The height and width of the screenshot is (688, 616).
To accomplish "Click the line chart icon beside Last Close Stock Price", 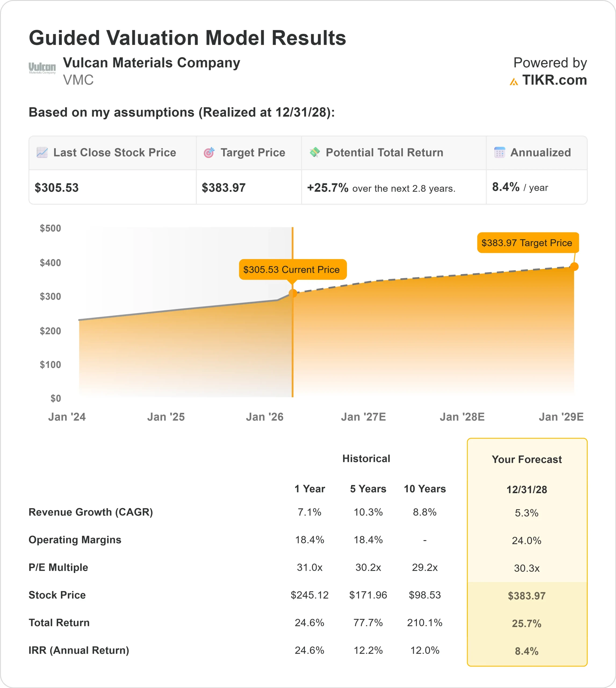I will pyautogui.click(x=42, y=153).
